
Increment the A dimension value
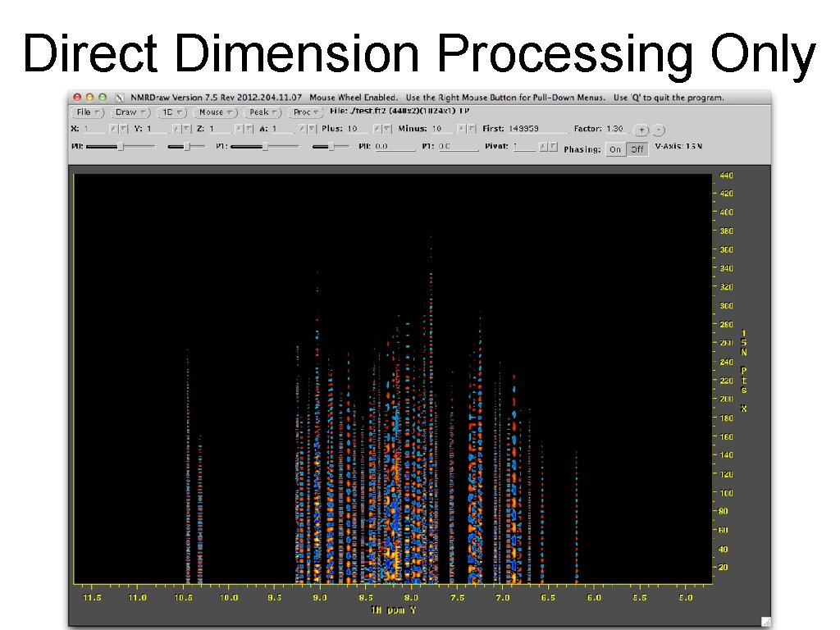point(302,130)
